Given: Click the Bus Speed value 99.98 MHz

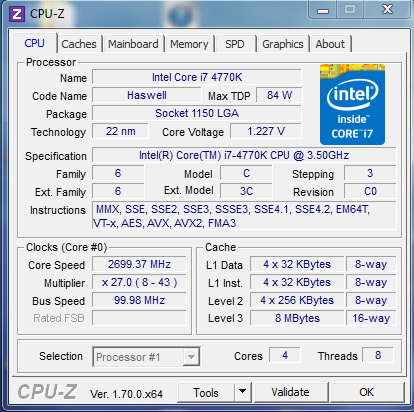Looking at the screenshot, I should (139, 300).
